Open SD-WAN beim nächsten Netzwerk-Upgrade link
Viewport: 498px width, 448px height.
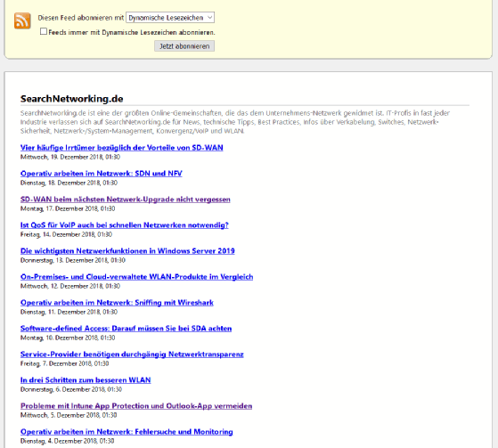[x=126, y=200]
